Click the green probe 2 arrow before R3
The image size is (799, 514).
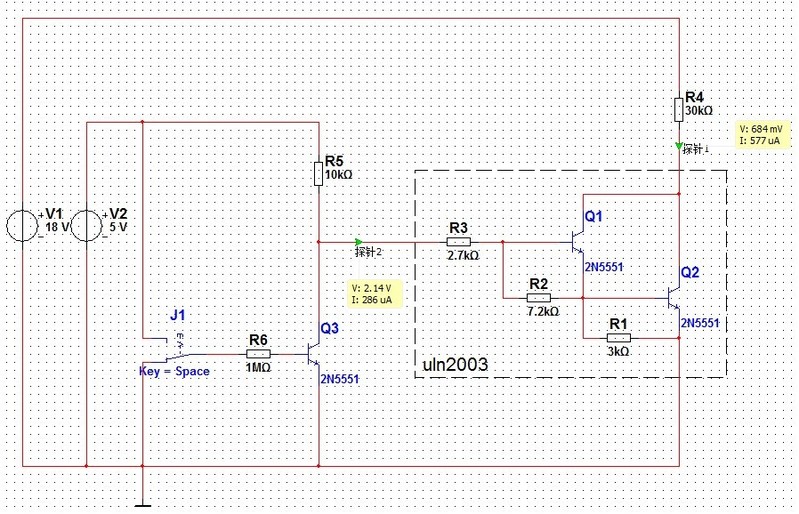click(x=358, y=241)
